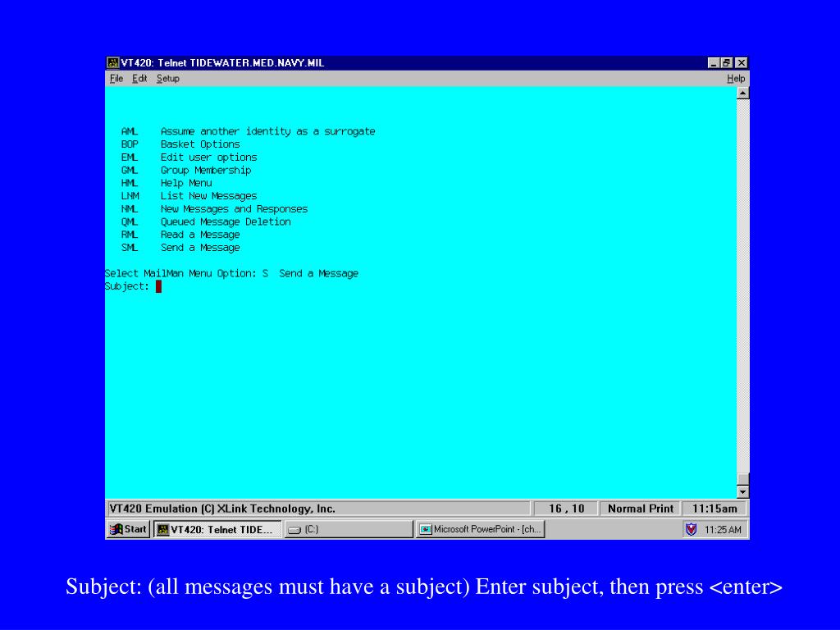Click the VT420 title bar application icon
Viewport: 840px width, 630px height.
[112, 62]
